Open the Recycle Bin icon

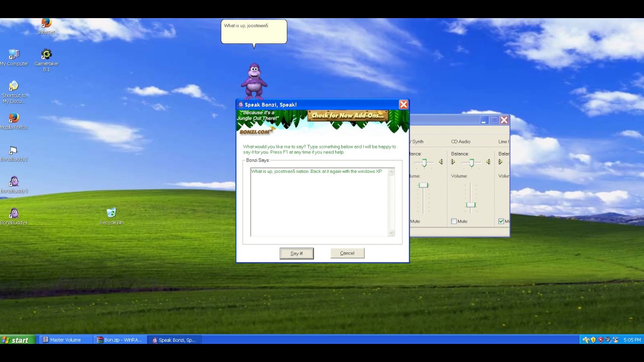pyautogui.click(x=111, y=216)
